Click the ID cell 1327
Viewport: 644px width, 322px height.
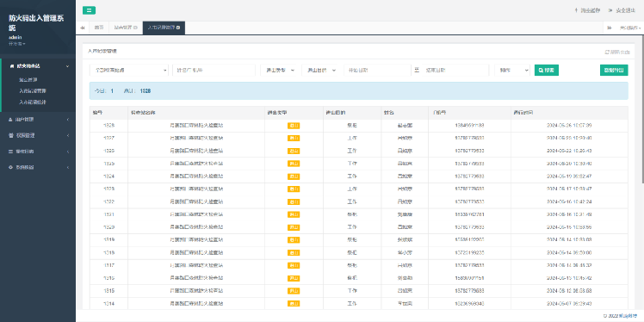(x=108, y=138)
